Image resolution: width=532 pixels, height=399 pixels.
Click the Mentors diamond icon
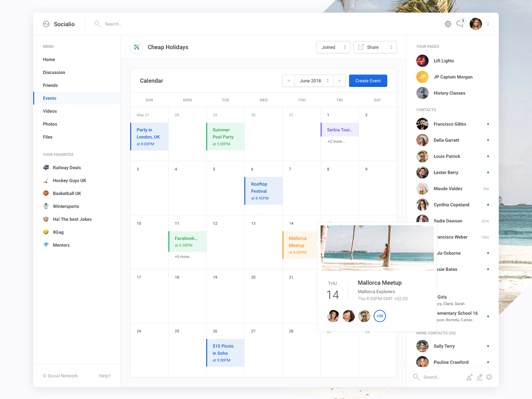(46, 245)
